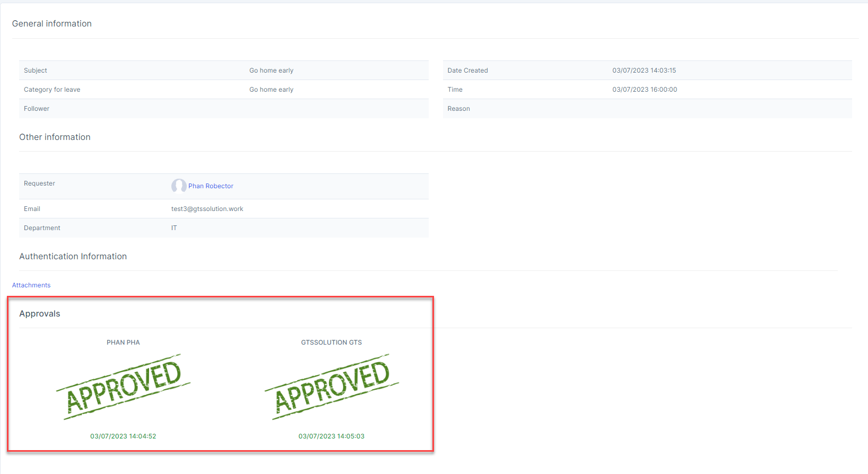Open the Attachments link
This screenshot has height=474, width=868.
pyautogui.click(x=31, y=285)
